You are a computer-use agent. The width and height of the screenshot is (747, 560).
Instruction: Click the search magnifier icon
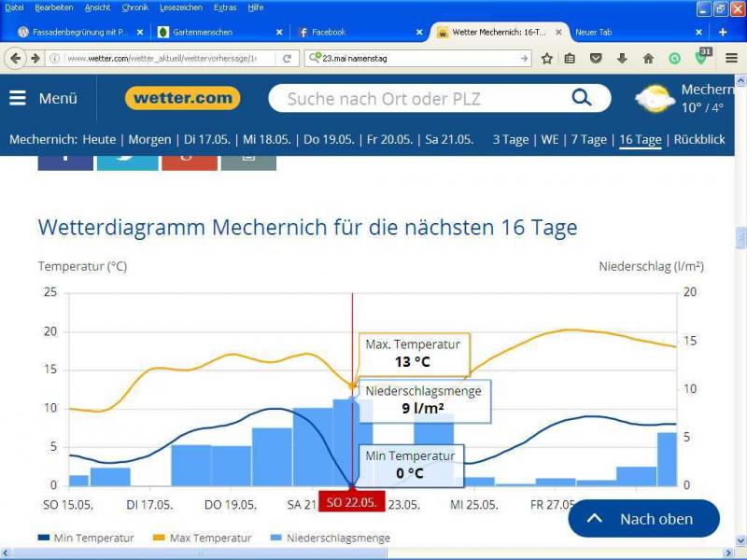point(582,98)
